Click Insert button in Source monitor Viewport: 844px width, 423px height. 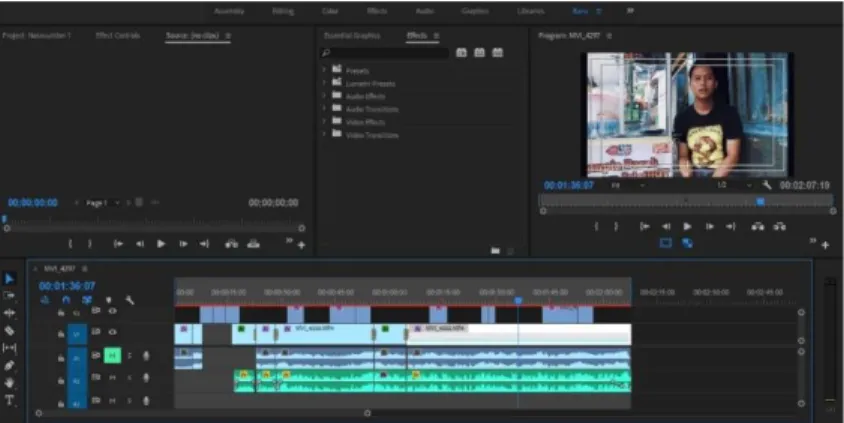231,244
